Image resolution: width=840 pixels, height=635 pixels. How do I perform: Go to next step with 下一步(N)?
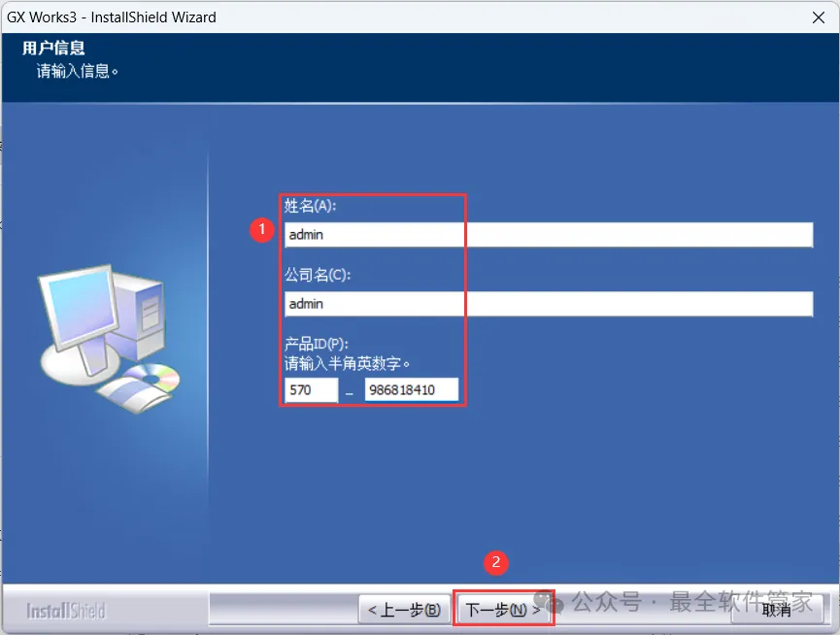[503, 610]
